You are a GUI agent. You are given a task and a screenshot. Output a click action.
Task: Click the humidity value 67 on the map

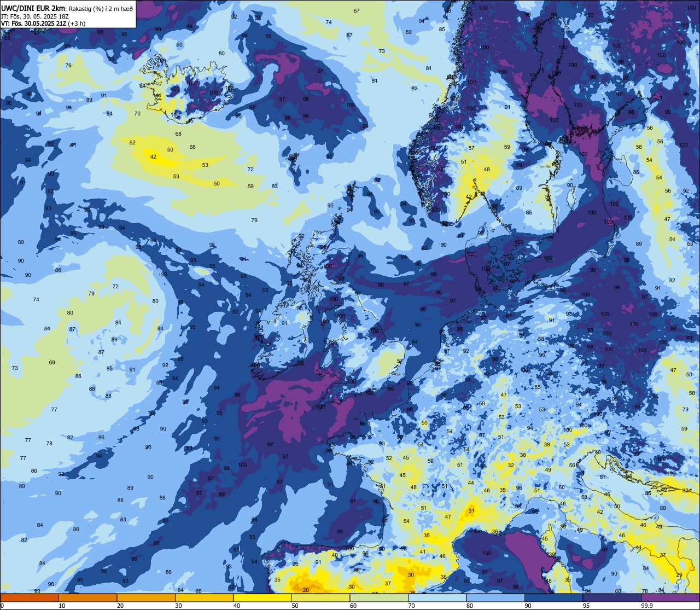point(357,11)
